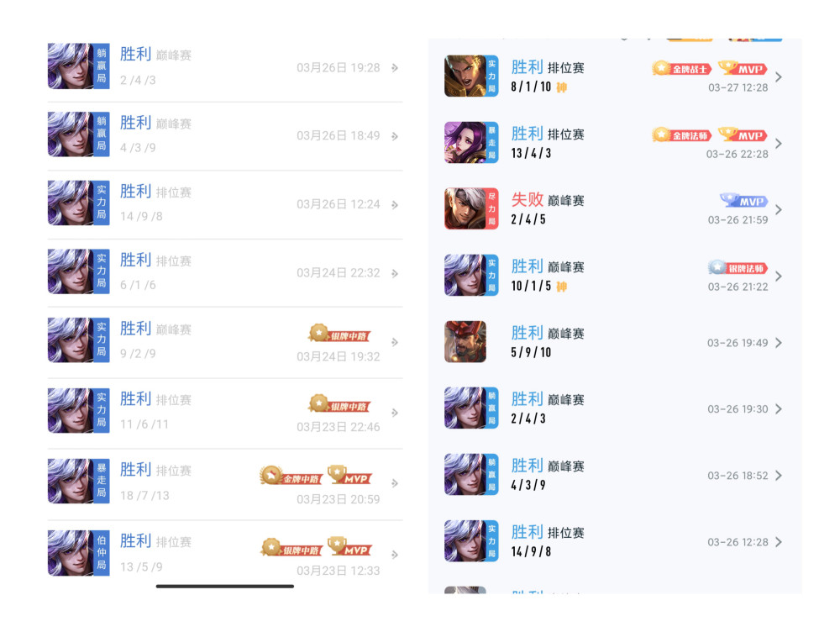Open the 03月23日 22:46 match arrow
Viewport: 840px width, 632px height.
[x=395, y=413]
